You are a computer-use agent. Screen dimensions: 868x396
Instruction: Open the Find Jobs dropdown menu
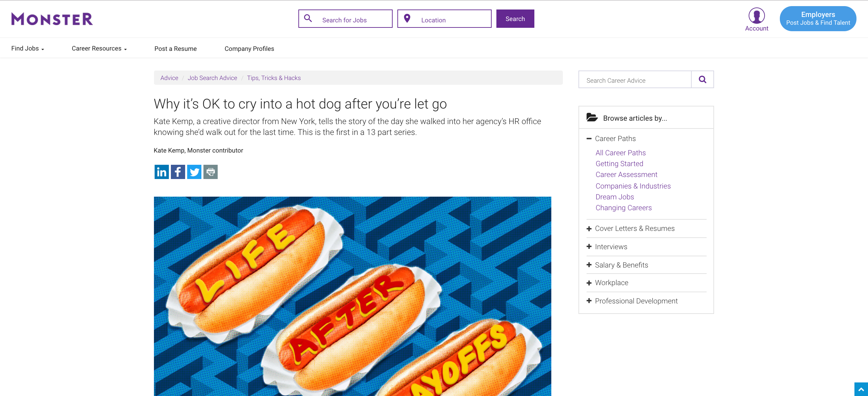[x=28, y=48]
